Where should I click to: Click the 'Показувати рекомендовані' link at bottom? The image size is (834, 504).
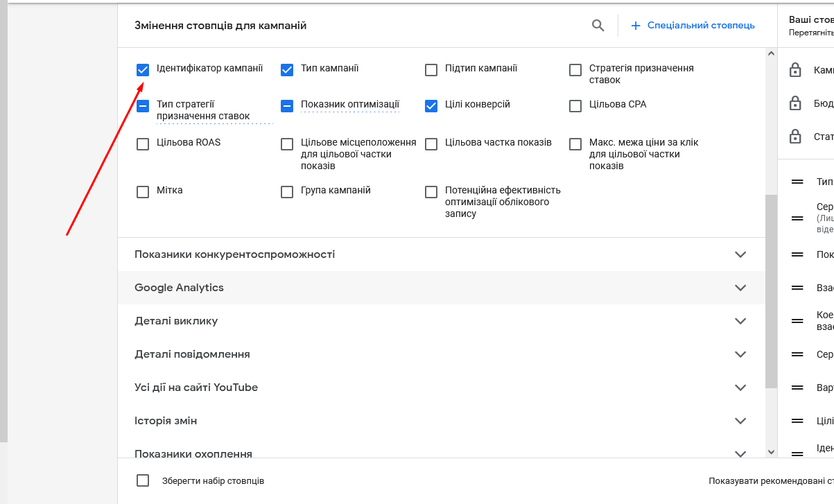pyautogui.click(x=770, y=480)
